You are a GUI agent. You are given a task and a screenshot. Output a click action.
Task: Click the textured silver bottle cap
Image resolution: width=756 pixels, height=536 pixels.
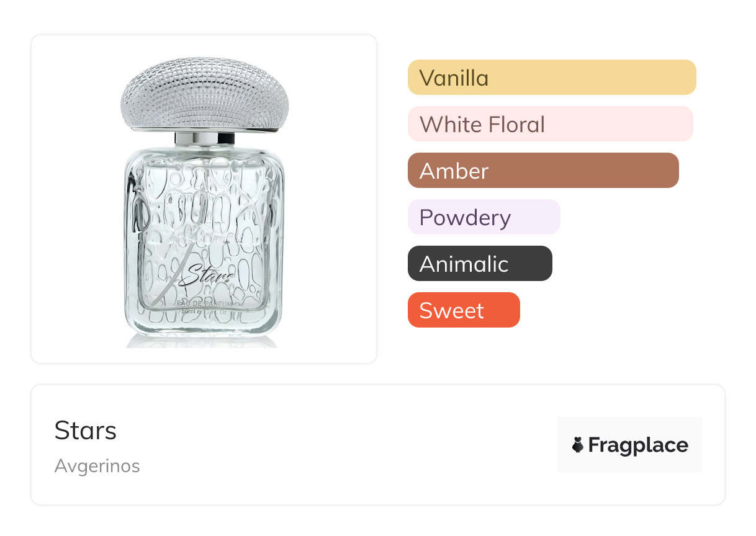[204, 94]
